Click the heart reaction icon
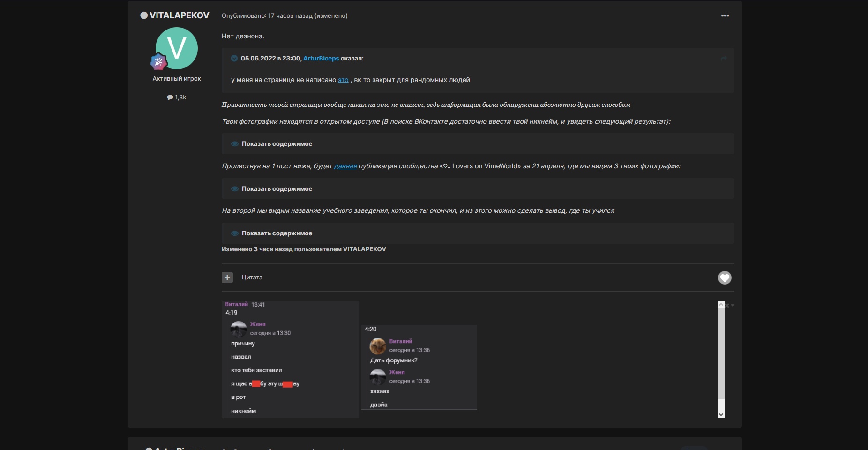 pos(725,278)
